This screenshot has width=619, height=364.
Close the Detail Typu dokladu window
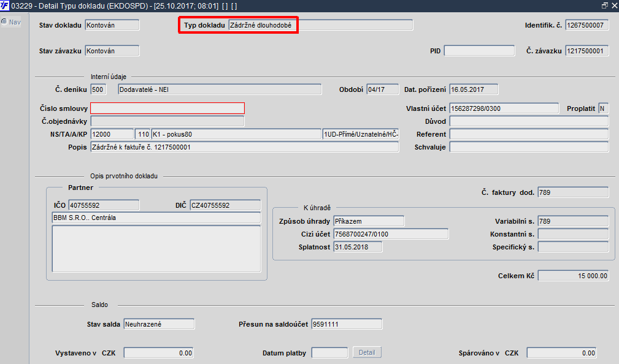614,6
